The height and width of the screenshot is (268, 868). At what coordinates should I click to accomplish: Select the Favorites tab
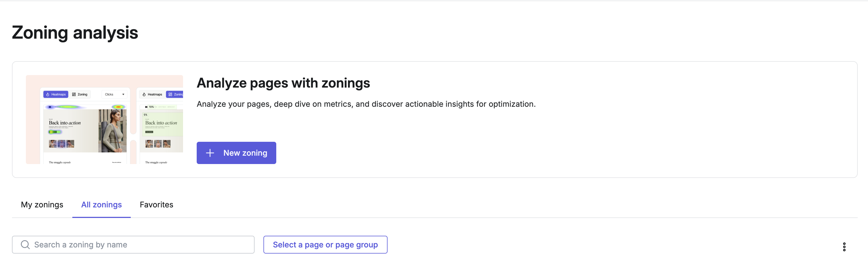(x=156, y=204)
